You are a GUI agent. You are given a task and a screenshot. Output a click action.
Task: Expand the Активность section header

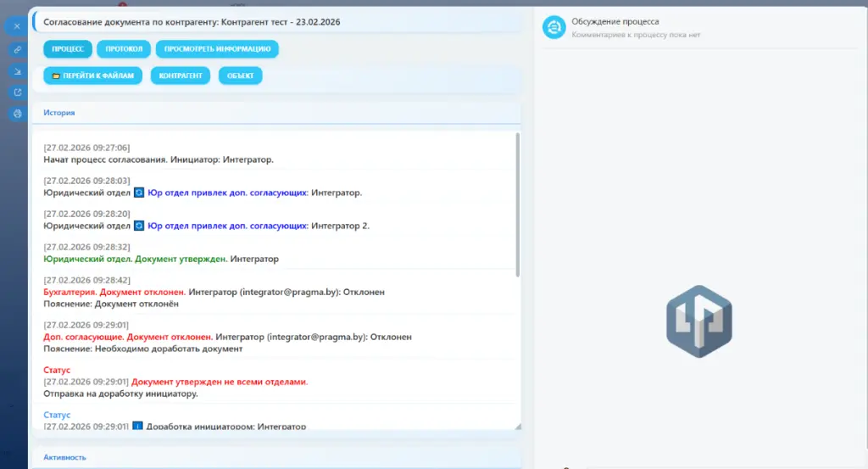(64, 457)
